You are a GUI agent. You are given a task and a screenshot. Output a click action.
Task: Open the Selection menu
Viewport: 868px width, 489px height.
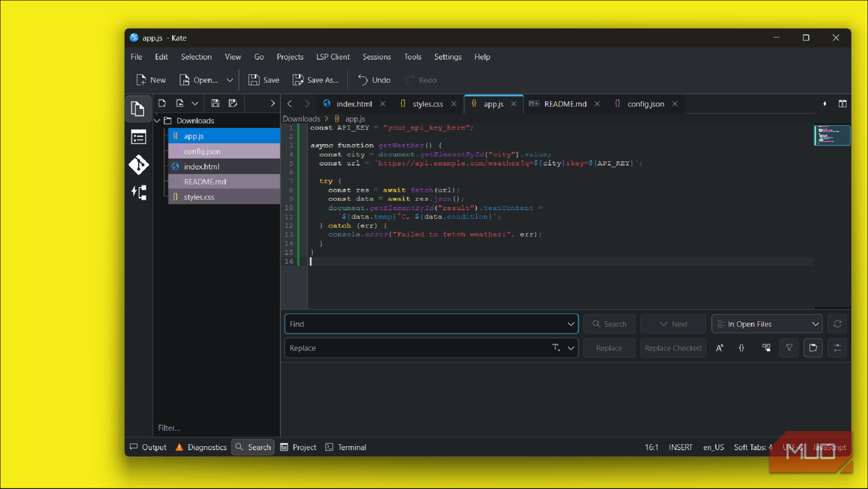196,57
